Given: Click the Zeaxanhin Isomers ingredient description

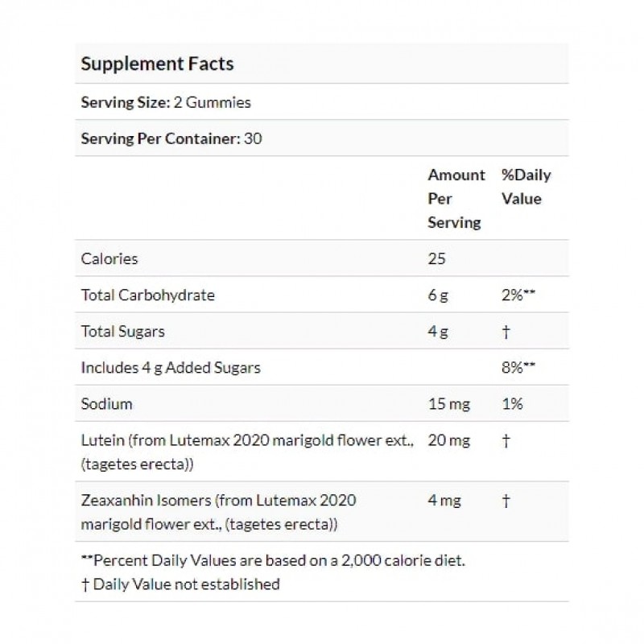Looking at the screenshot, I should pos(218,512).
